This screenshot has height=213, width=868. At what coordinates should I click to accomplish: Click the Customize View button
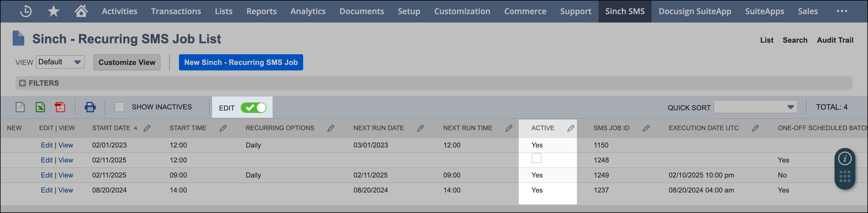point(127,62)
